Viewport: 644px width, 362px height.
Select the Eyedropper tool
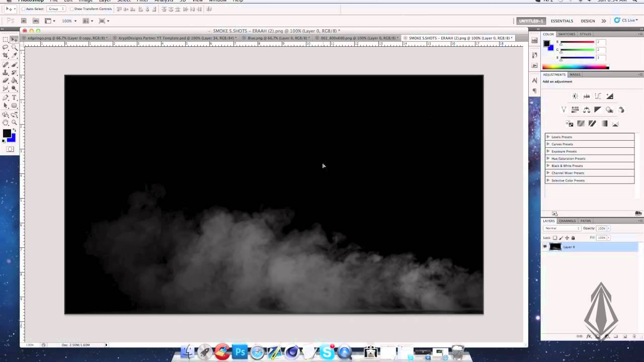(14, 55)
